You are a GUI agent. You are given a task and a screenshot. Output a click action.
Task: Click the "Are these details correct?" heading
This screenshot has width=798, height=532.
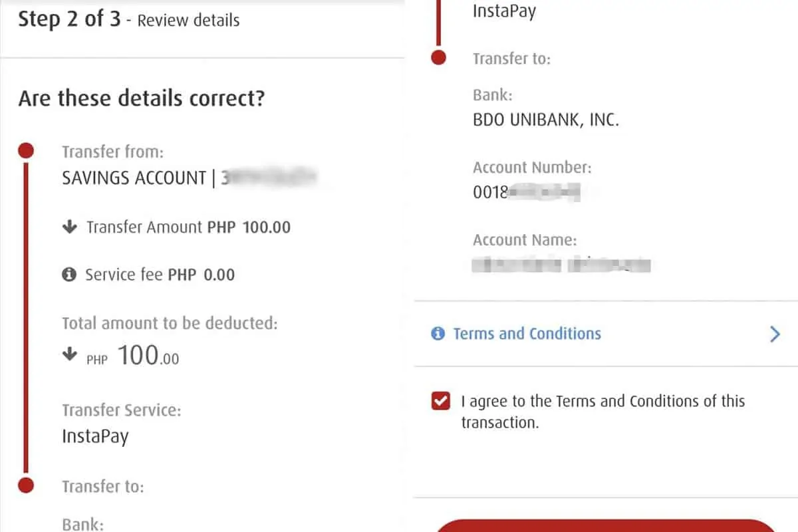coord(142,99)
